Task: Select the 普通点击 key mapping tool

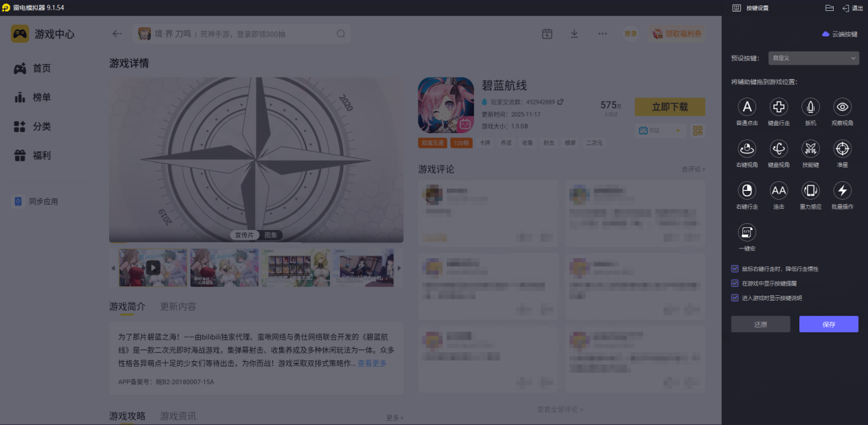Action: point(747,107)
